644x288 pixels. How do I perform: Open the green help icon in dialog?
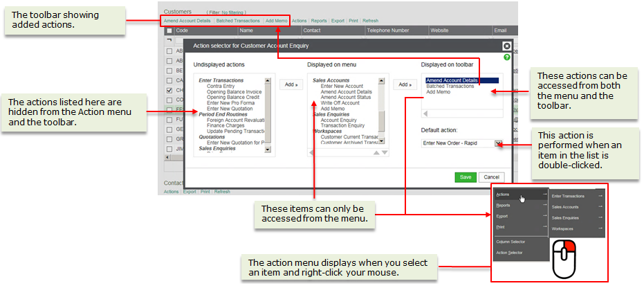click(x=507, y=57)
